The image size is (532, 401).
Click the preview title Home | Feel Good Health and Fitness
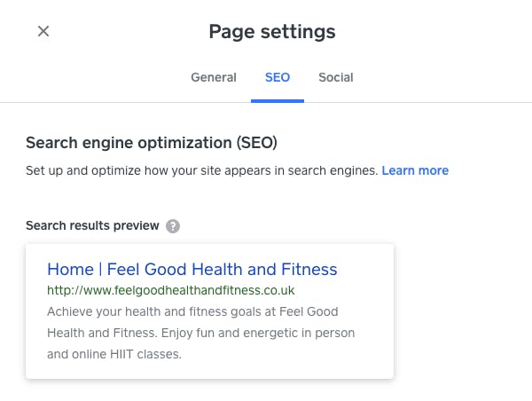click(x=192, y=270)
